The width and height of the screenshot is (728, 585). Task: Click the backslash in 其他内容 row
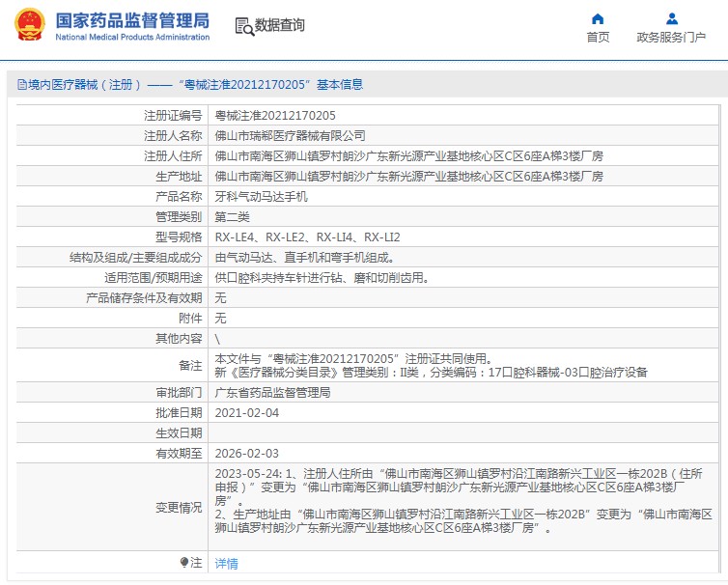(217, 339)
